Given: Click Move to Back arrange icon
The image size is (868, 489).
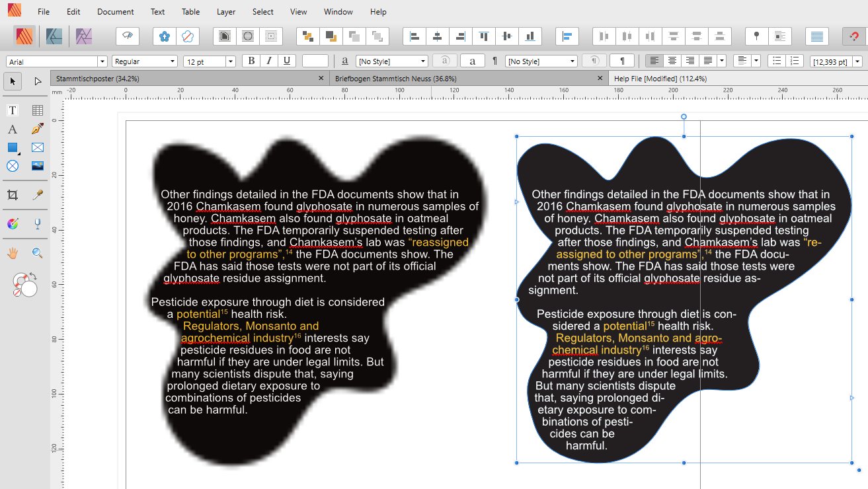Looking at the screenshot, I should (307, 36).
